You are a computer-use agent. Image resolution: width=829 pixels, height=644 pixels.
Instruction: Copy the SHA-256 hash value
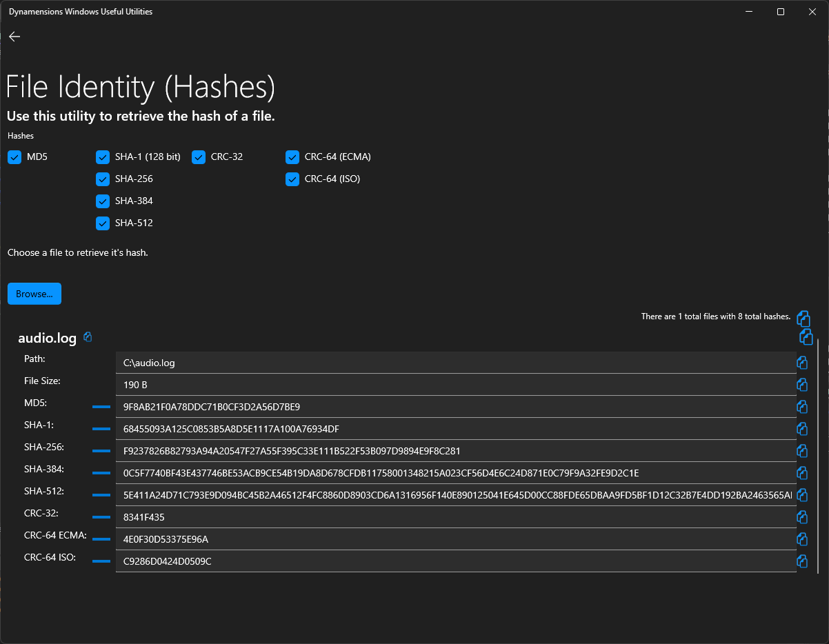(802, 451)
